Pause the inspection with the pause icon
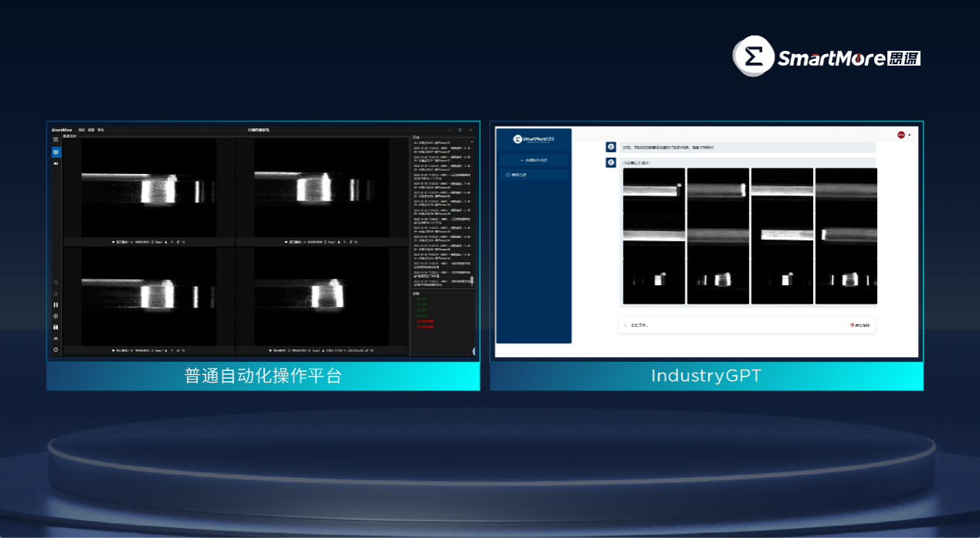Screen dimensions: 980x538 56,305
